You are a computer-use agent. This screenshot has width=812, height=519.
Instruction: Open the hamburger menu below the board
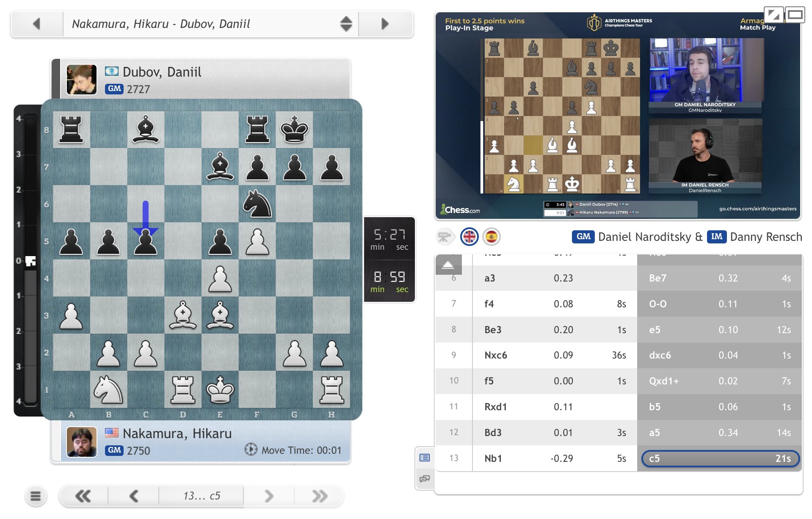point(36,495)
